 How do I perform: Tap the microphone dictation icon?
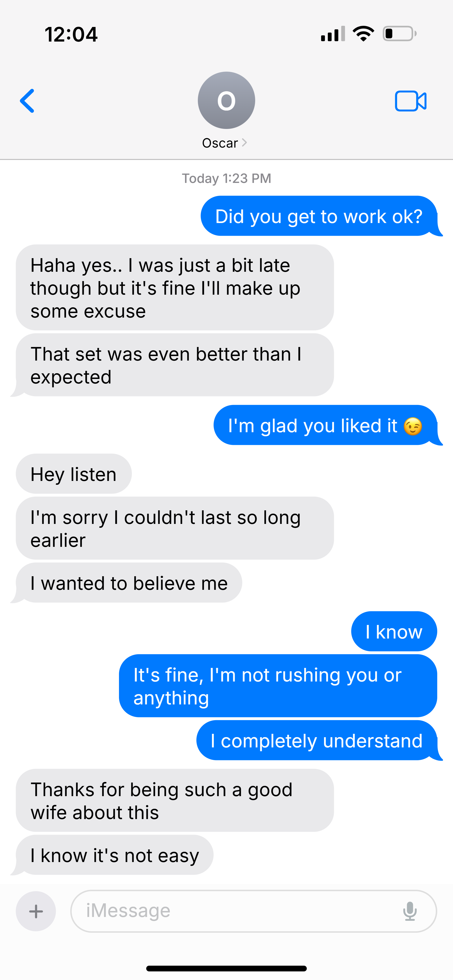410,911
